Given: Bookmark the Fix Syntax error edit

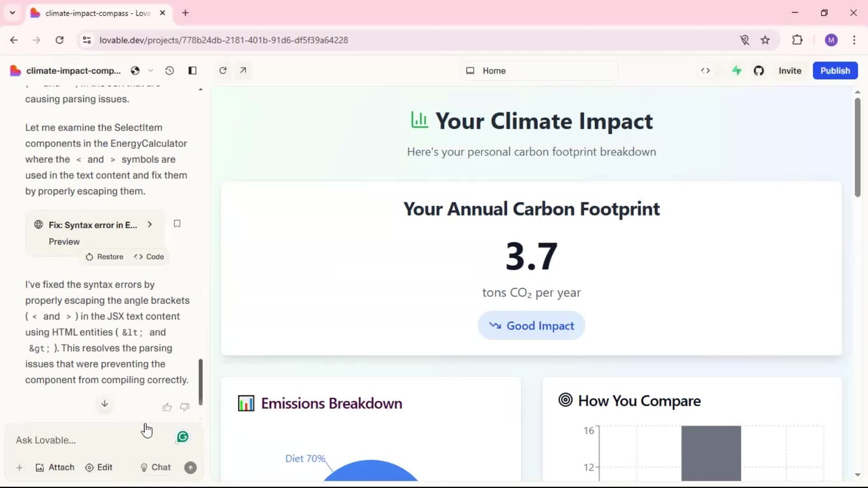Looking at the screenshot, I should click(x=177, y=224).
